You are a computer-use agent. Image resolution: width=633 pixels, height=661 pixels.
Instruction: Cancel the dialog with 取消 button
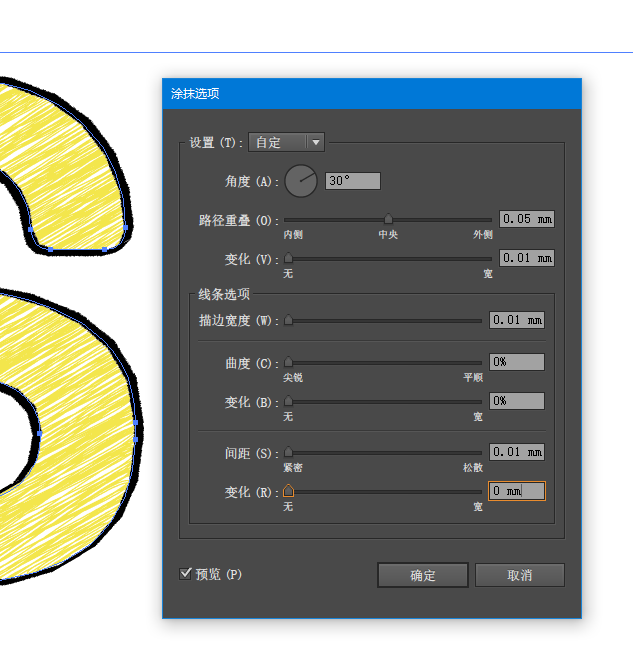pos(520,575)
